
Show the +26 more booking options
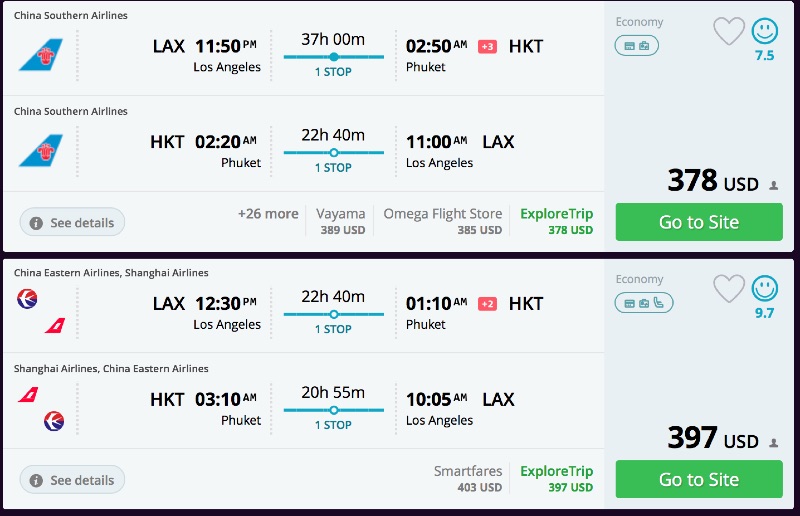[x=268, y=214]
